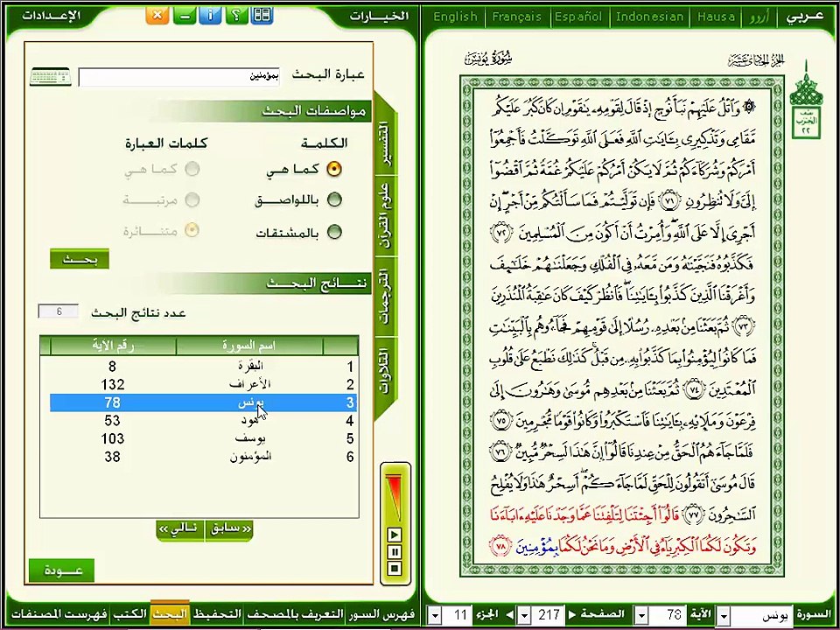Select كما هي radio under كلمات العبارة
The image size is (840, 630).
pos(192,169)
